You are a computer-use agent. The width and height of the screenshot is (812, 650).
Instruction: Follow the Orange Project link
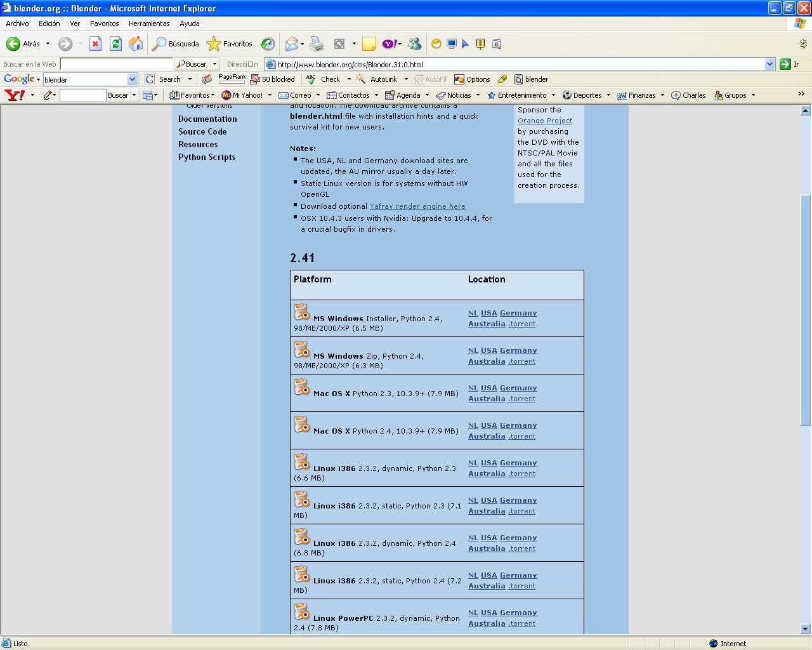pyautogui.click(x=545, y=121)
